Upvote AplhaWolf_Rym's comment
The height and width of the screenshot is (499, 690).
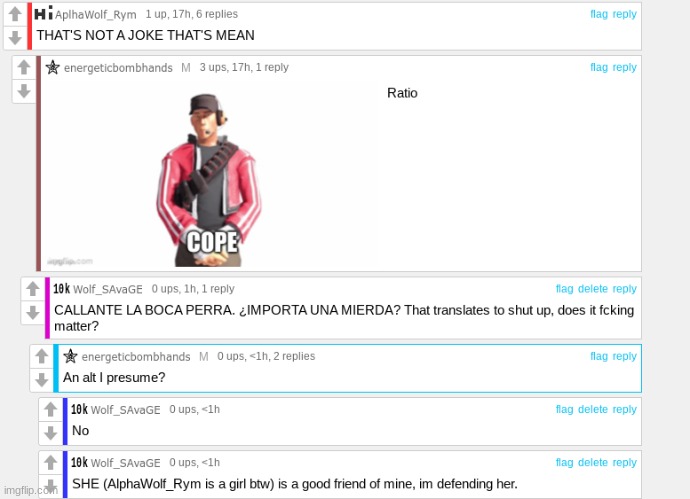[x=15, y=14]
